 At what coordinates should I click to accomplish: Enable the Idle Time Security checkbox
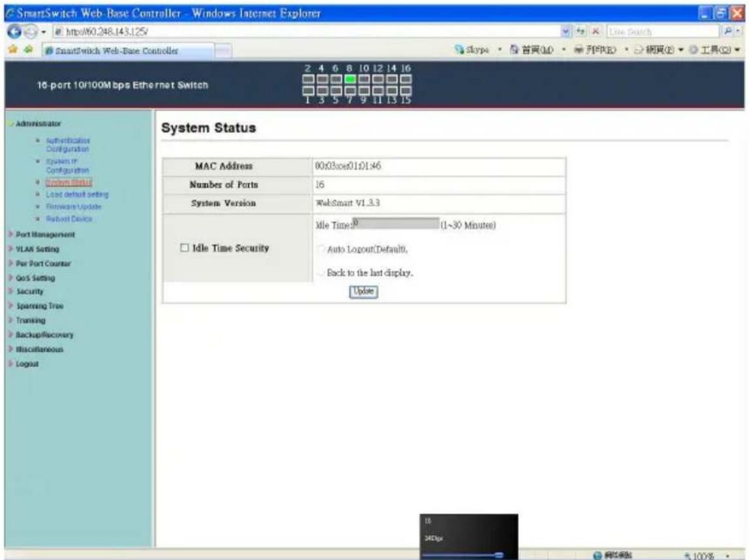point(185,247)
